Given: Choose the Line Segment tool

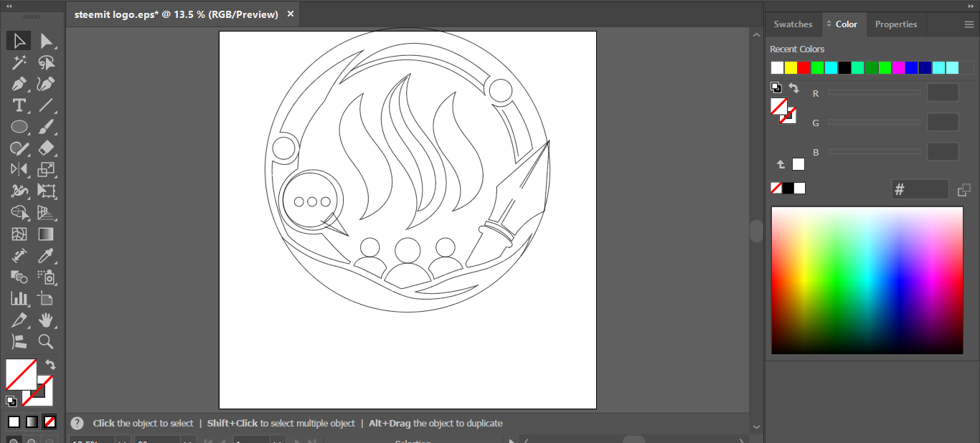Looking at the screenshot, I should 46,105.
